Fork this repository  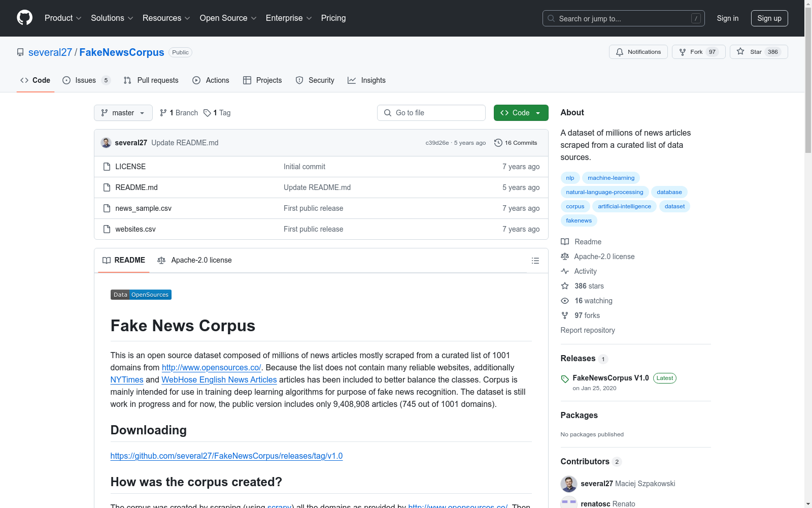(x=698, y=52)
